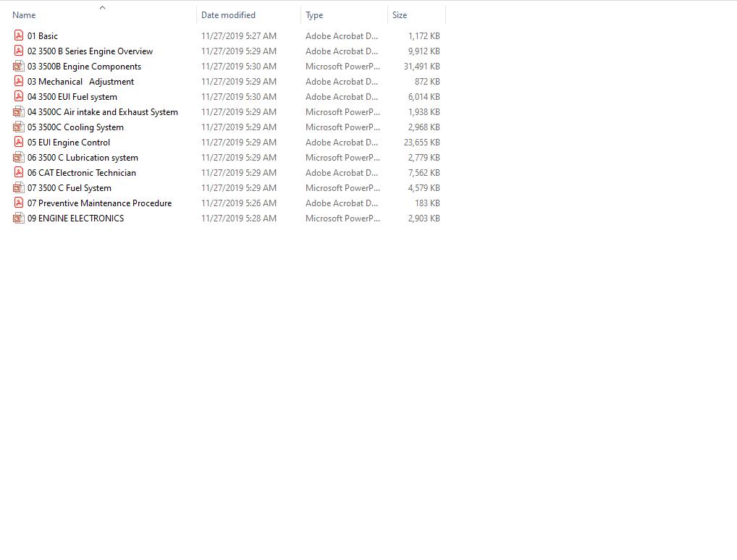The image size is (737, 560).
Task: Click the 23,655 KB size value
Action: pyautogui.click(x=422, y=142)
